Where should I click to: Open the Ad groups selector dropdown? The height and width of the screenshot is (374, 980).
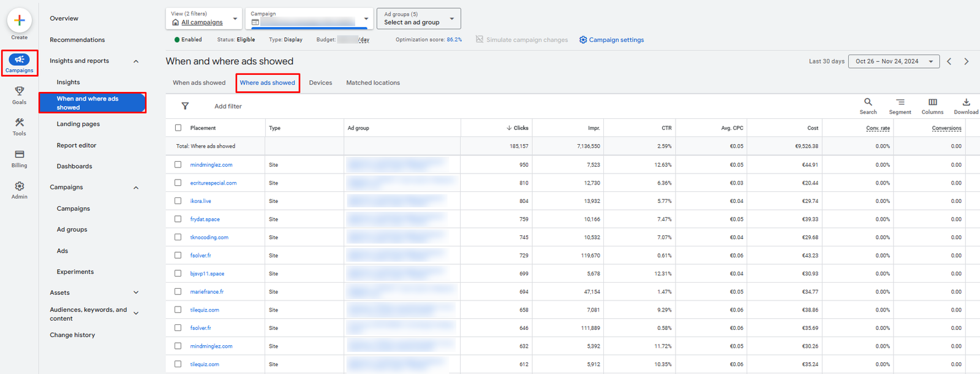pyautogui.click(x=419, y=18)
